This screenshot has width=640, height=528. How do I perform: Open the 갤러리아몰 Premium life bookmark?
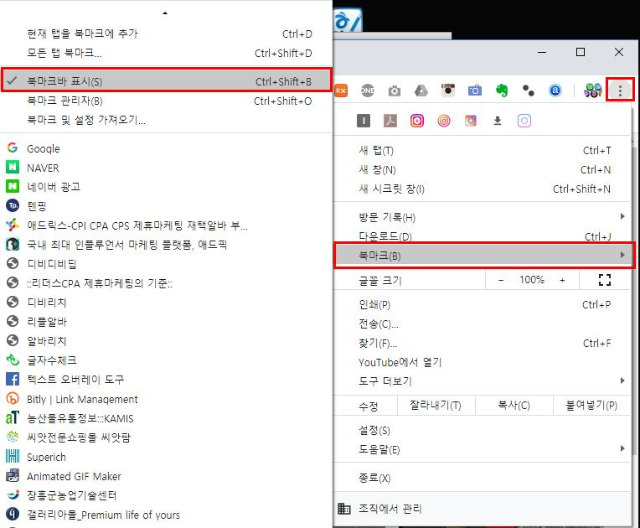click(x=167, y=515)
